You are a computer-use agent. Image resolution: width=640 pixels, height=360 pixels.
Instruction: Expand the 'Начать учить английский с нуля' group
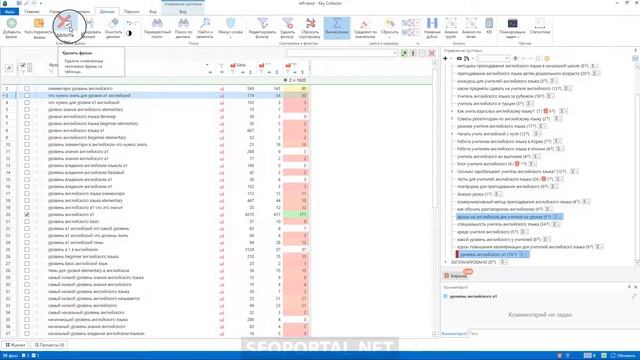click(x=452, y=134)
